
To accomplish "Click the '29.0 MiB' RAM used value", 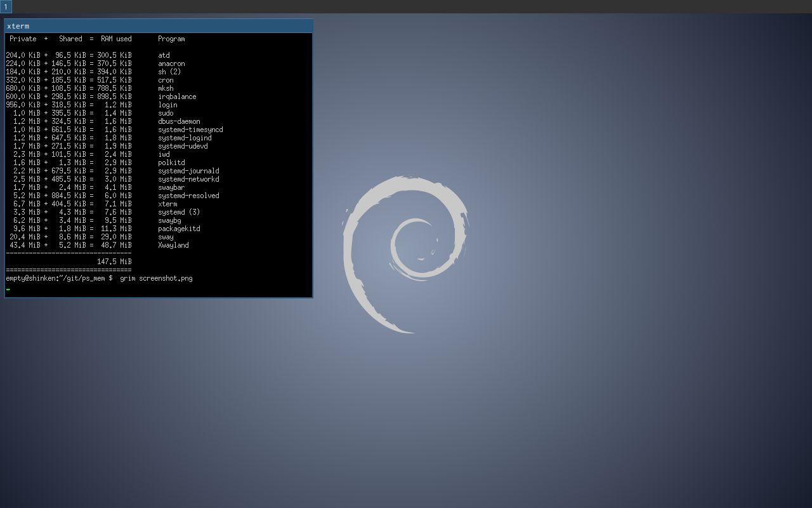I will click(116, 237).
